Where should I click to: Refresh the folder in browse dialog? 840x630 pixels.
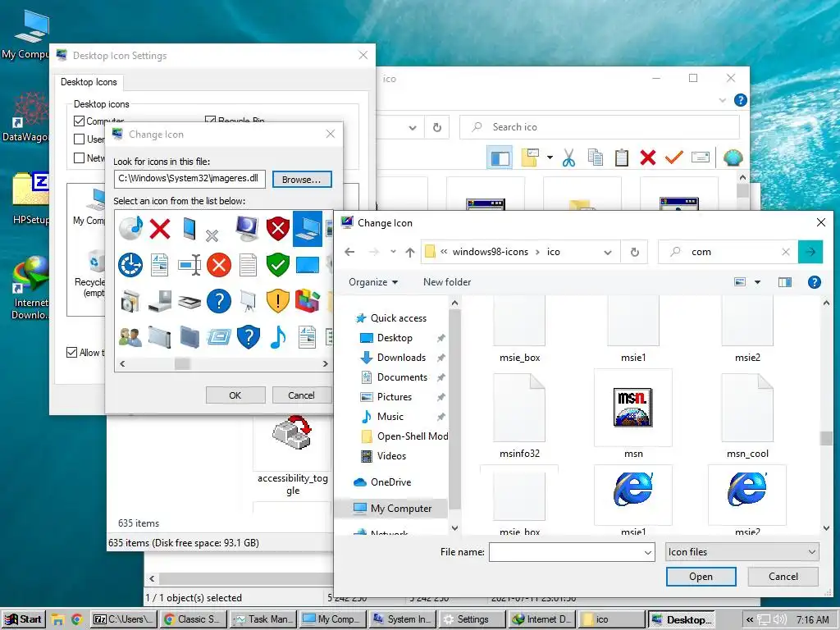[x=635, y=252]
